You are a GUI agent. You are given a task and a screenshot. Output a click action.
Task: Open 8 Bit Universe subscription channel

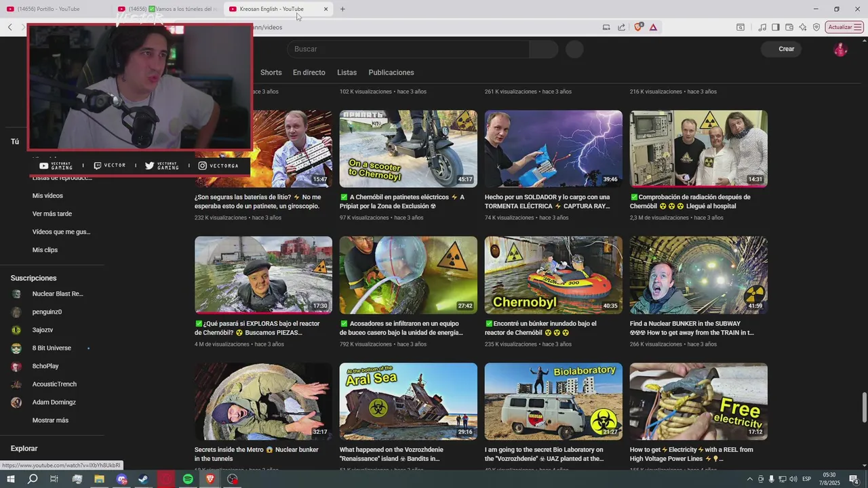pyautogui.click(x=51, y=348)
